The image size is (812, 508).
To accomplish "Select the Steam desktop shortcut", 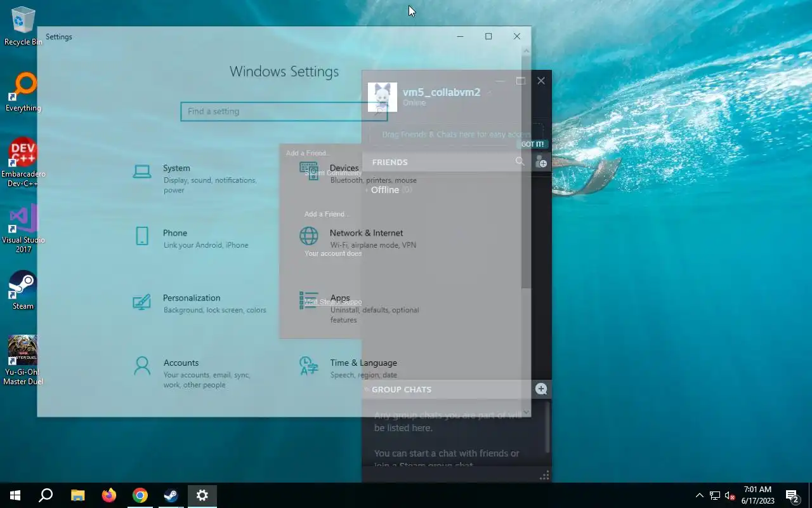I will tap(23, 290).
